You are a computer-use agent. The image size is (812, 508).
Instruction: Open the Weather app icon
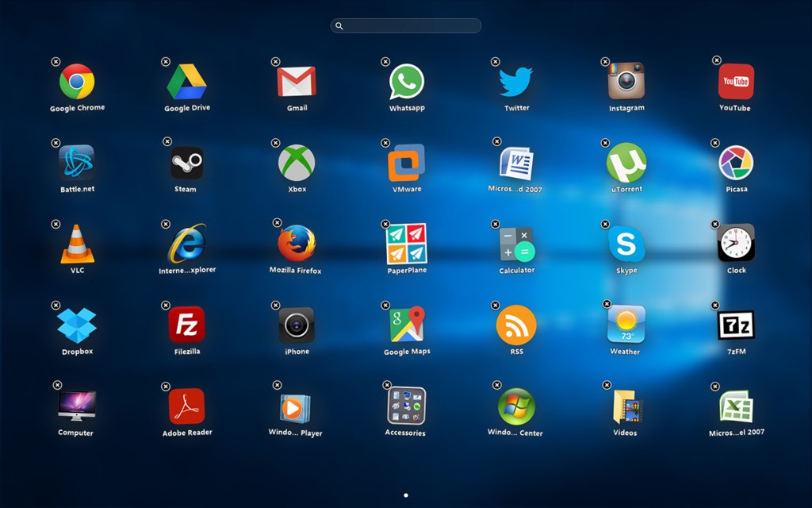pyautogui.click(x=626, y=325)
